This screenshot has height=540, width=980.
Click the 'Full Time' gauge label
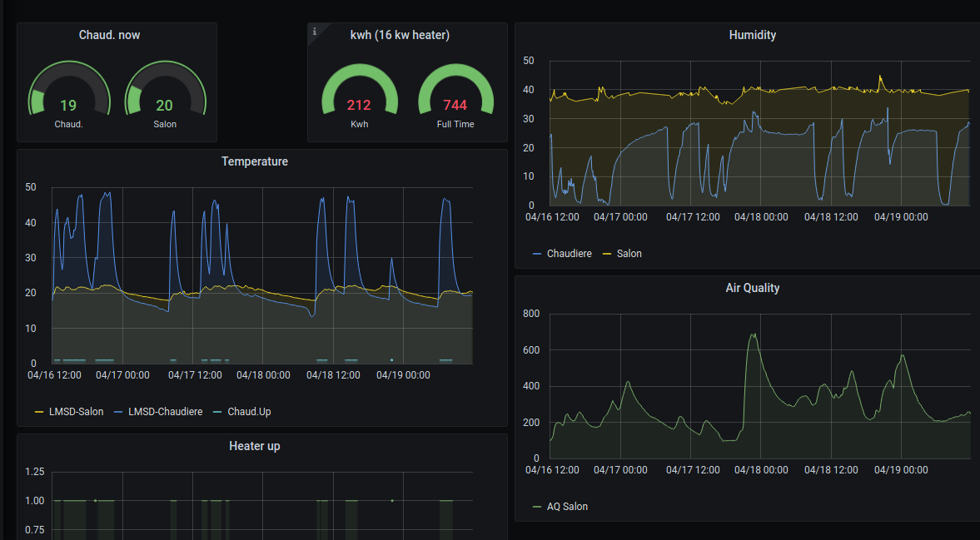[455, 124]
